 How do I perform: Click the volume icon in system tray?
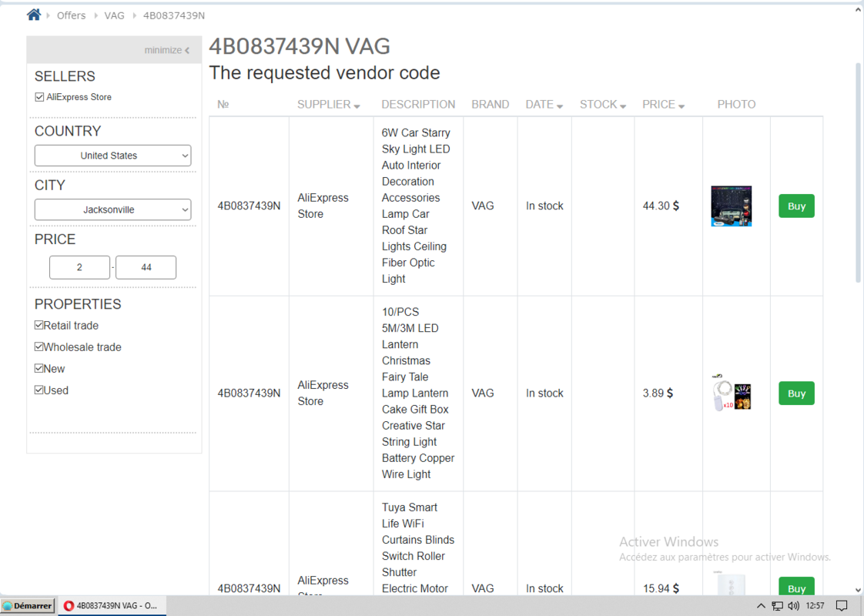point(793,606)
